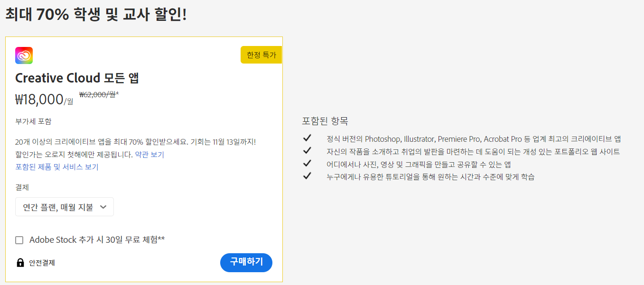
Task: Open the 연간 플랜, 매월 지불 dropdown
Action: (x=65, y=207)
